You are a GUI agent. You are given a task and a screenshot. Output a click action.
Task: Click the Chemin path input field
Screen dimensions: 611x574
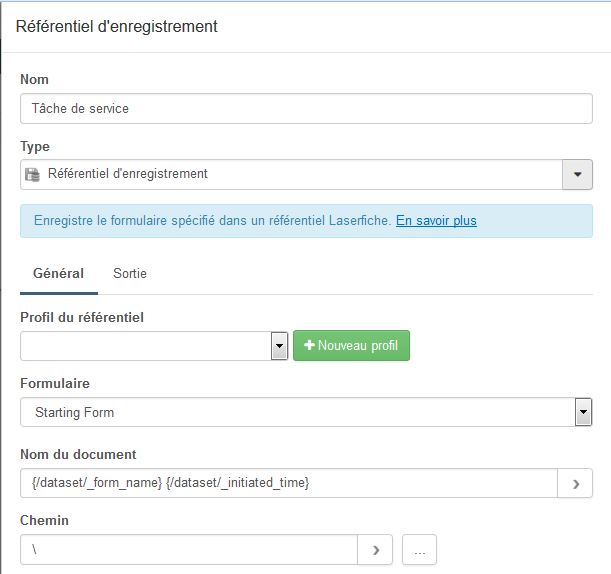click(x=189, y=550)
